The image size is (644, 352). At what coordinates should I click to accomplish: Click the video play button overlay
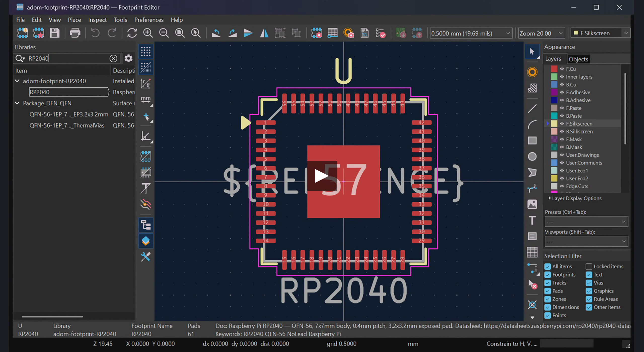[x=322, y=176]
